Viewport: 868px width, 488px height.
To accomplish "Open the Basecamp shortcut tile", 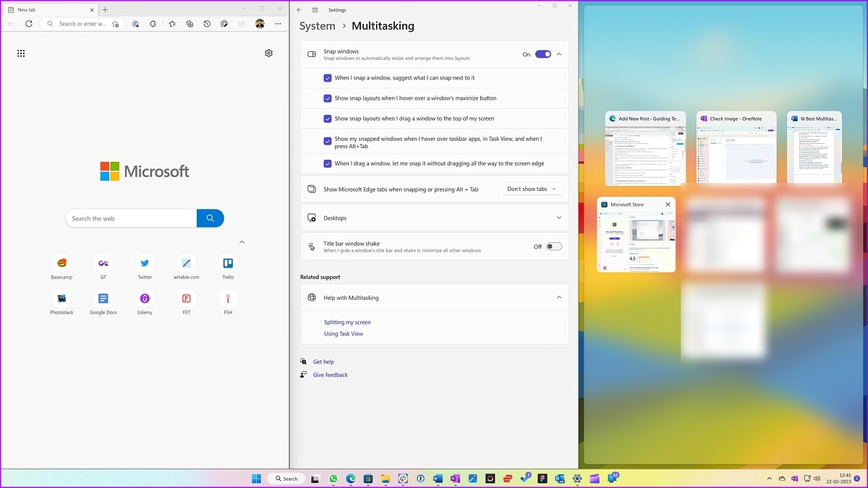I will point(61,267).
